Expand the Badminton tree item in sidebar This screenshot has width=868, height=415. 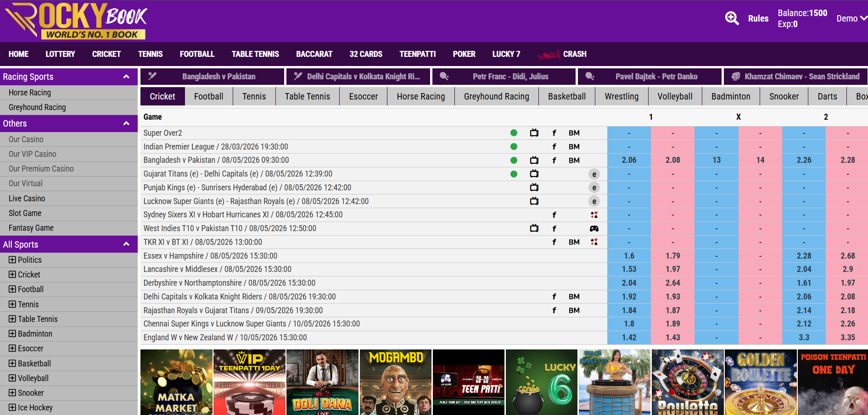(12, 333)
